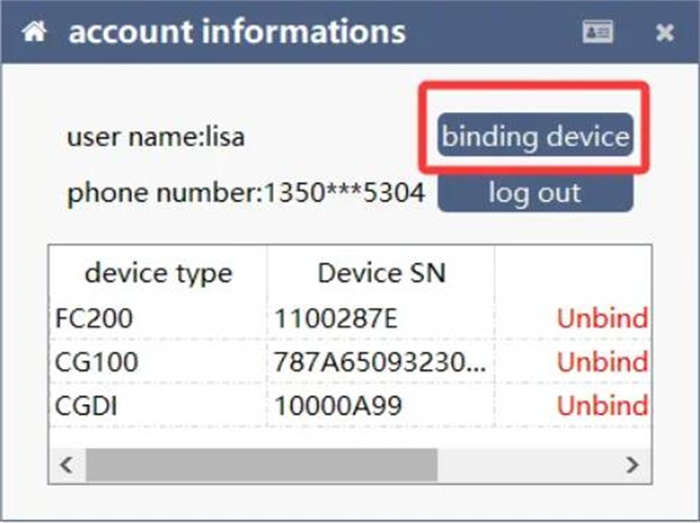Click the serial number starting with 787A65093230
Image resolution: width=700 pixels, height=523 pixels.
pos(380,362)
